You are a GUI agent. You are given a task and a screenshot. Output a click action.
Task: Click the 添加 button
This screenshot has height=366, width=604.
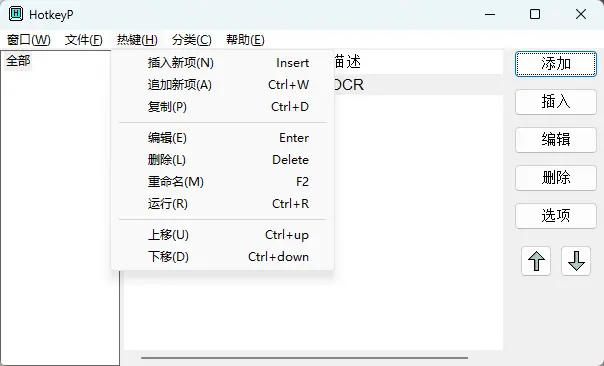coord(556,64)
